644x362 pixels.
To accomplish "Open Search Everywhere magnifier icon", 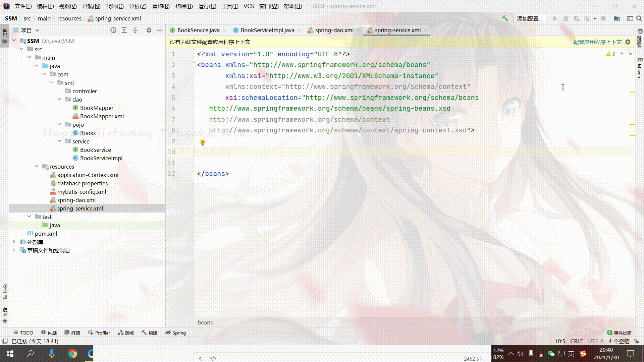I will tap(639, 18).
